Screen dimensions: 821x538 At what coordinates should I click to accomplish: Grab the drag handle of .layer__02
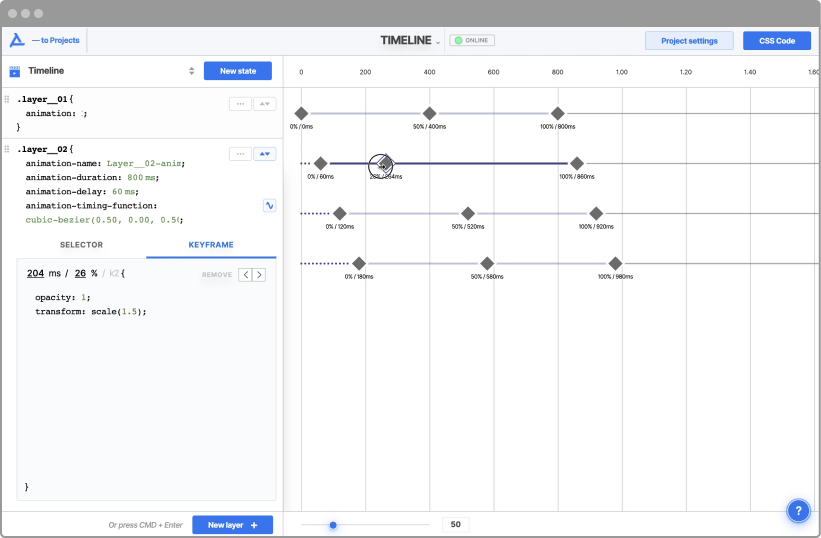[7, 149]
